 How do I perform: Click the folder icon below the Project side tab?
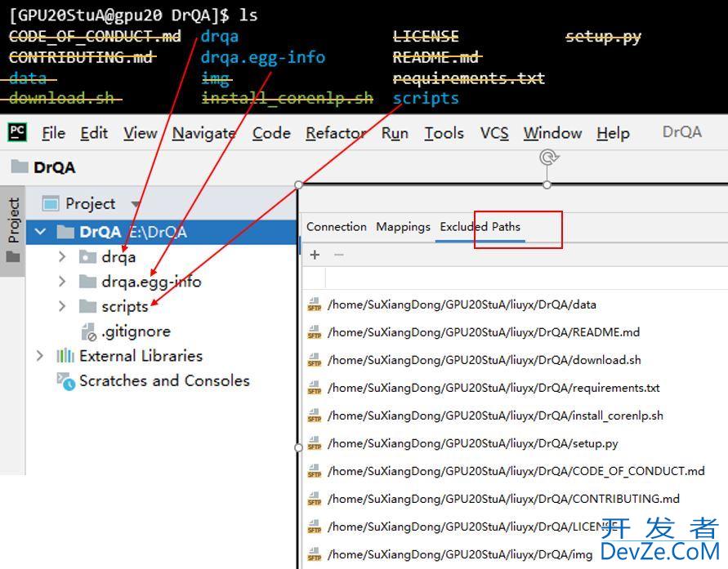(x=13, y=256)
